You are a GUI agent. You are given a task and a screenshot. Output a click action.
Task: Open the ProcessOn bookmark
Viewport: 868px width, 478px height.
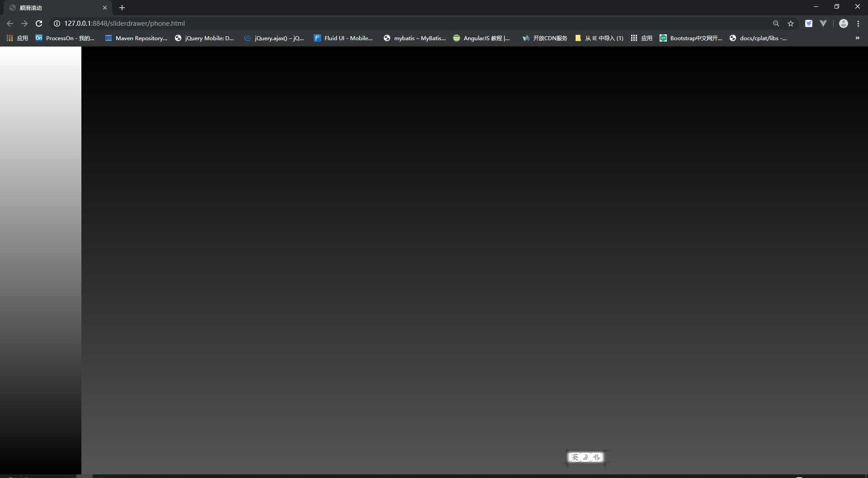tap(65, 38)
